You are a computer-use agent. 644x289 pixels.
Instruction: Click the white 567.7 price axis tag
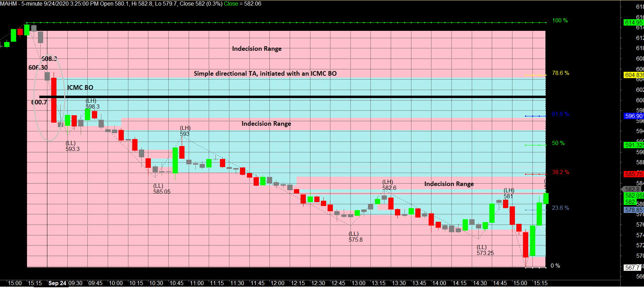tap(632, 268)
